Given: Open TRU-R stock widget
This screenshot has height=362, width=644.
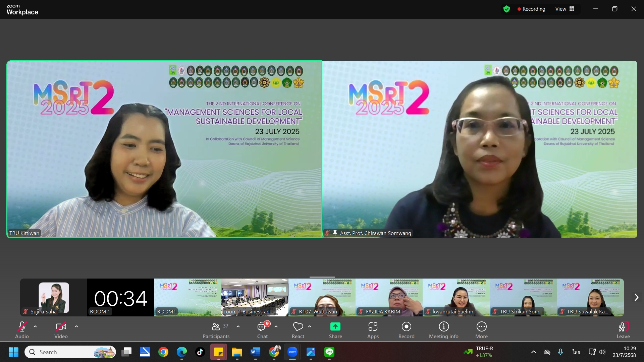Looking at the screenshot, I should [478, 352].
